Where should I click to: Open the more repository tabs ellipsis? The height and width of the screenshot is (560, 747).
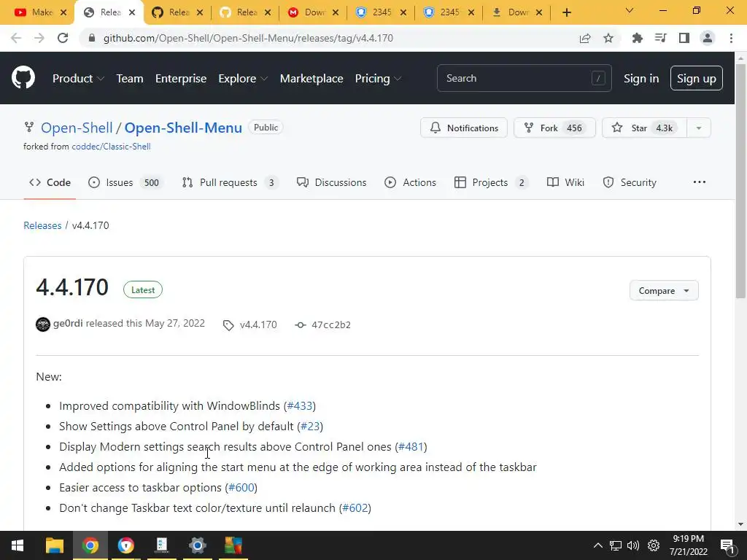pos(700,182)
